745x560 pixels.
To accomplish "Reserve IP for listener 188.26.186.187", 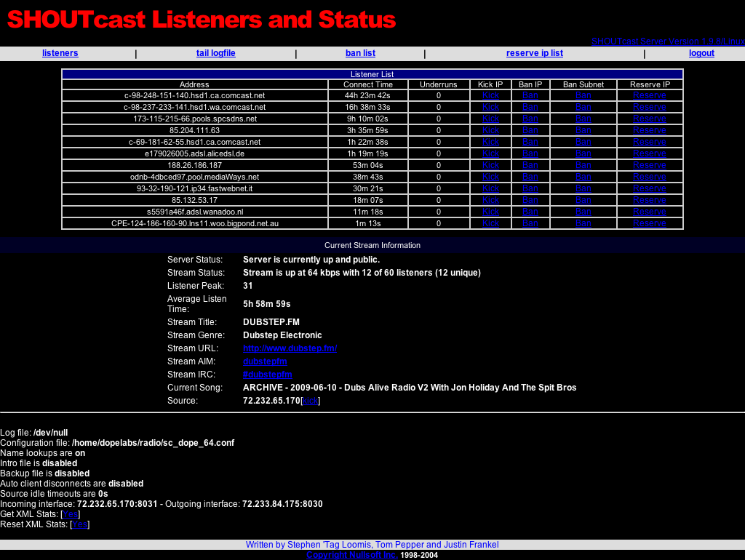I will [x=650, y=165].
